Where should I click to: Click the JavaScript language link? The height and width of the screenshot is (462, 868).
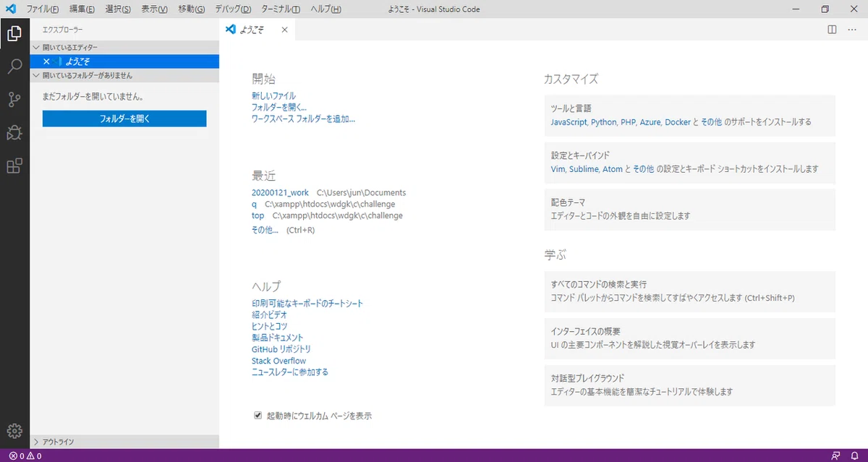tap(569, 122)
